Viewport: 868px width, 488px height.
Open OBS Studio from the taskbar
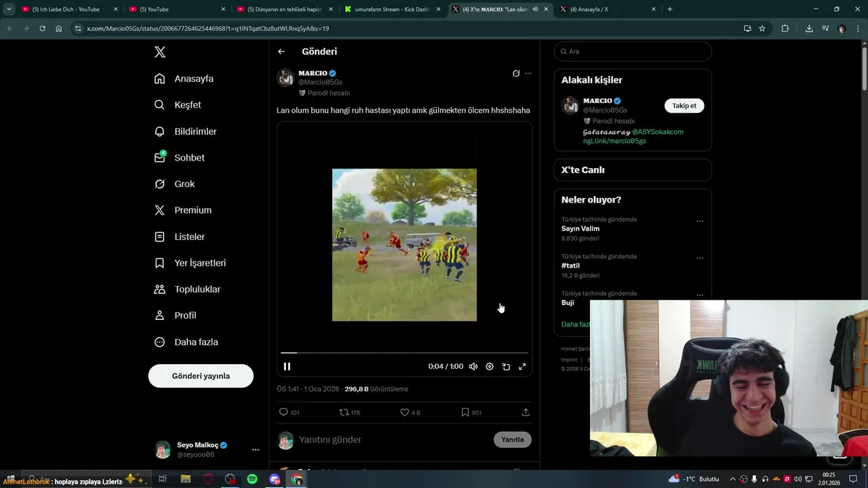tap(231, 479)
